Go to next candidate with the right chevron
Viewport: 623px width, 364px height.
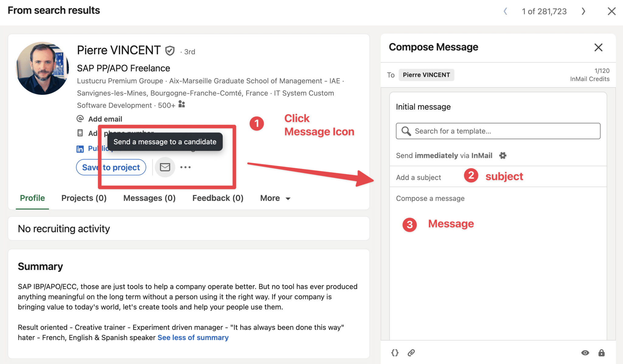[x=583, y=11]
